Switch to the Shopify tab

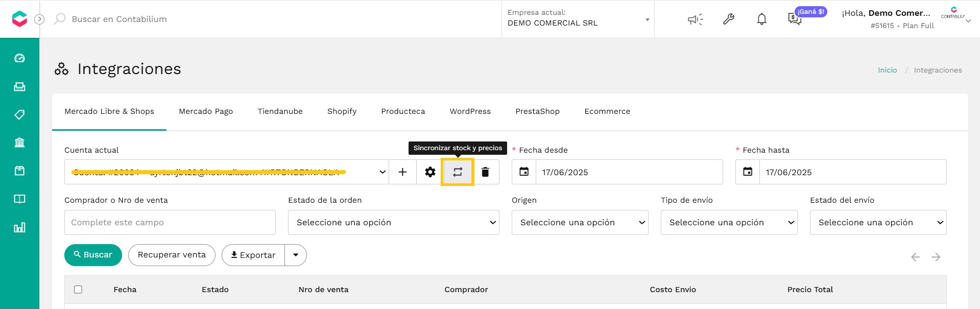[x=342, y=111]
